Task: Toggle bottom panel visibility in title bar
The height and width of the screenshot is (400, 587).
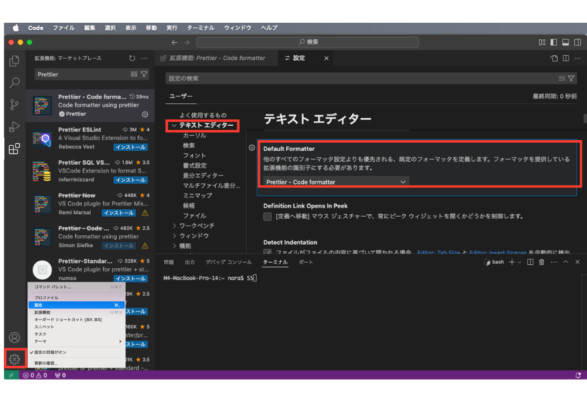Action: point(566,42)
